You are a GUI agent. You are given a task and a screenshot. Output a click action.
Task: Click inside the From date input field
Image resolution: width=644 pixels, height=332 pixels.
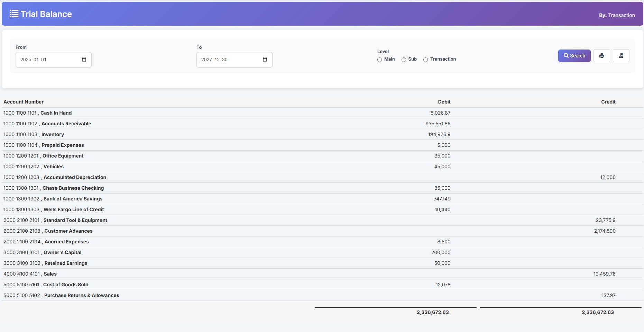(48, 59)
